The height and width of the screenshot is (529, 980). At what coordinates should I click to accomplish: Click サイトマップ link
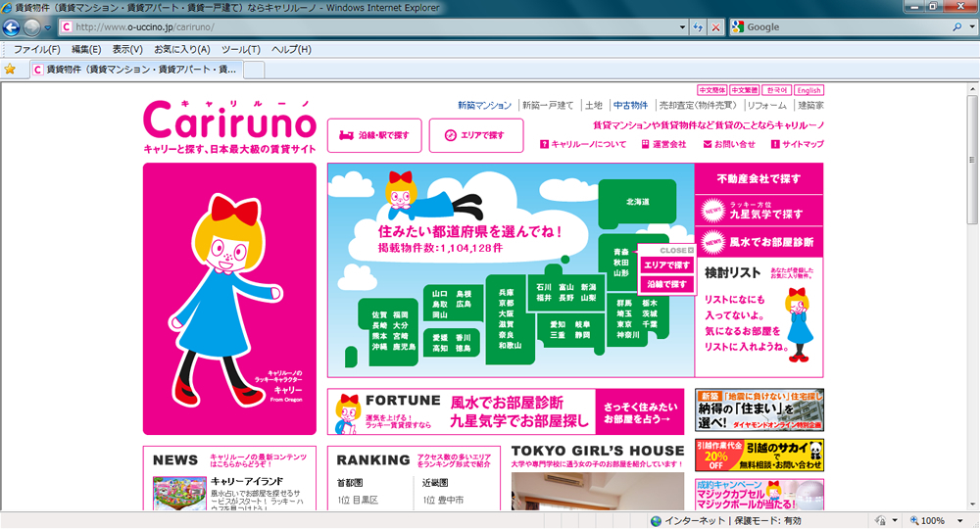click(798, 144)
